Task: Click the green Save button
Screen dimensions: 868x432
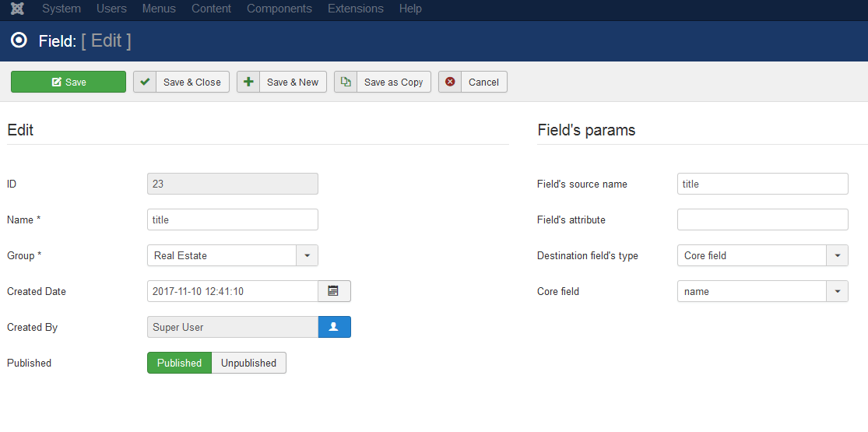Action: pyautogui.click(x=69, y=82)
